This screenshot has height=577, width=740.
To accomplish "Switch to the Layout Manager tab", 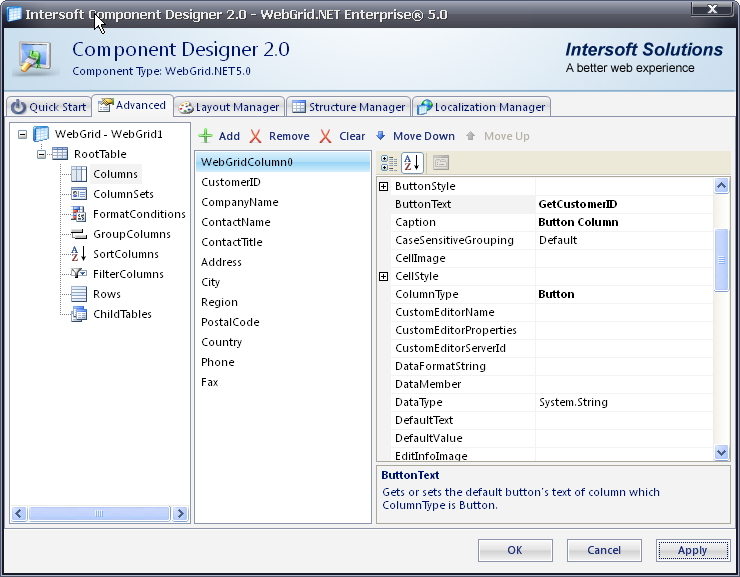I will 229,107.
